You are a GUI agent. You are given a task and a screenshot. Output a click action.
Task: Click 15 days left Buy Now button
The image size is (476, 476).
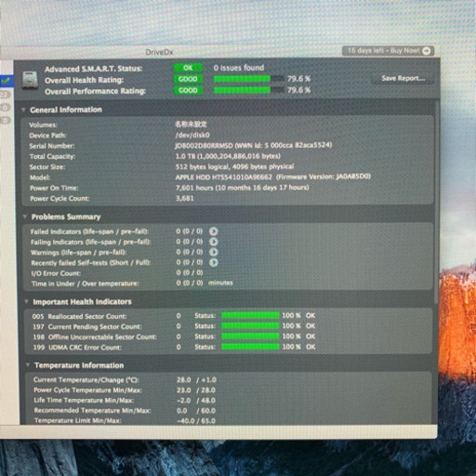click(388, 50)
